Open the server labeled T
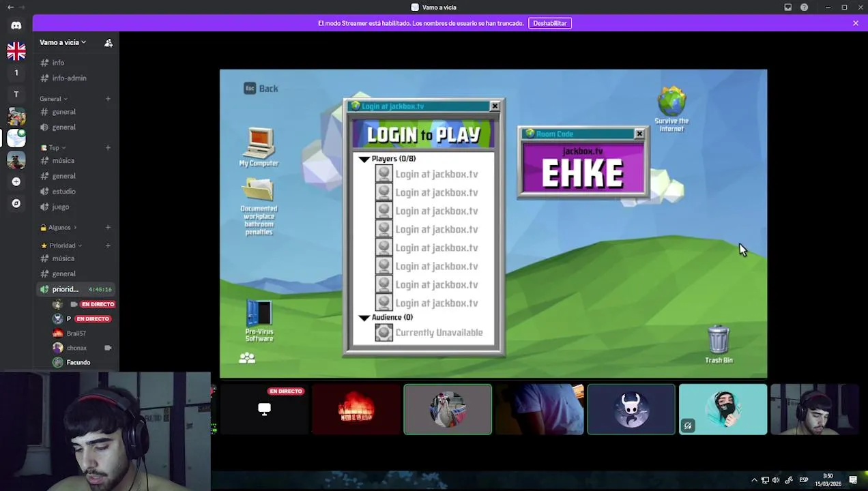This screenshot has width=868, height=491. click(16, 94)
